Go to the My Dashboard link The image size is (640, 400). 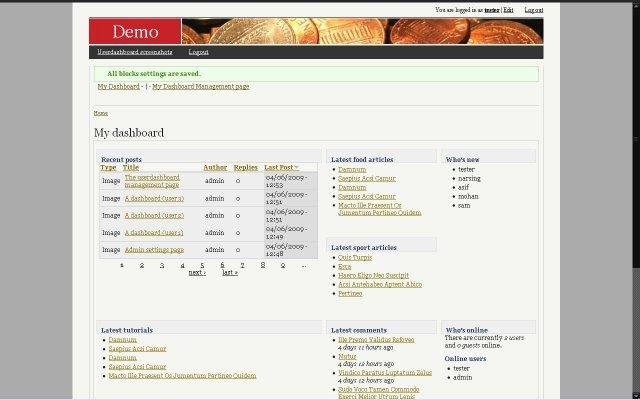click(118, 87)
